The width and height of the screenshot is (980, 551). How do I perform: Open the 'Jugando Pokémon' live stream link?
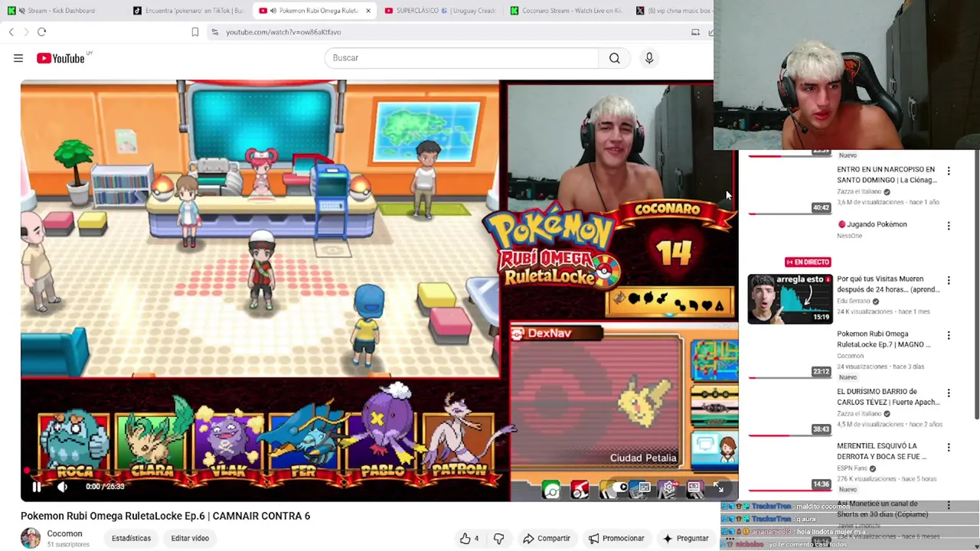[x=873, y=224]
